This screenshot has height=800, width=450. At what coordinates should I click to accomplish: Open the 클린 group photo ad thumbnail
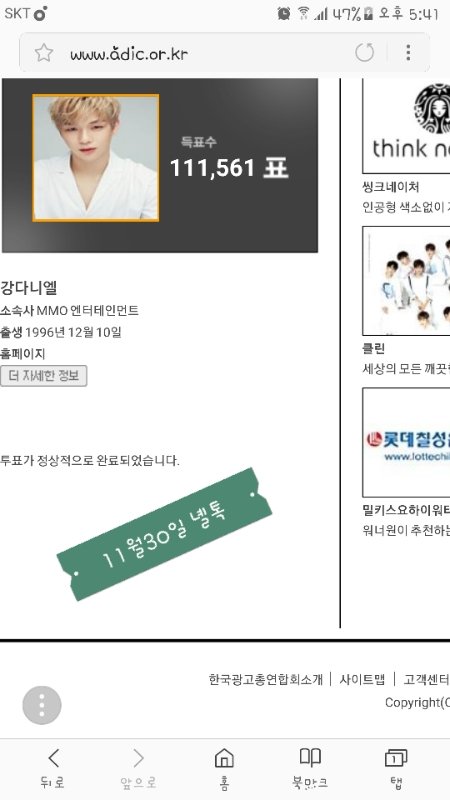tap(406, 281)
